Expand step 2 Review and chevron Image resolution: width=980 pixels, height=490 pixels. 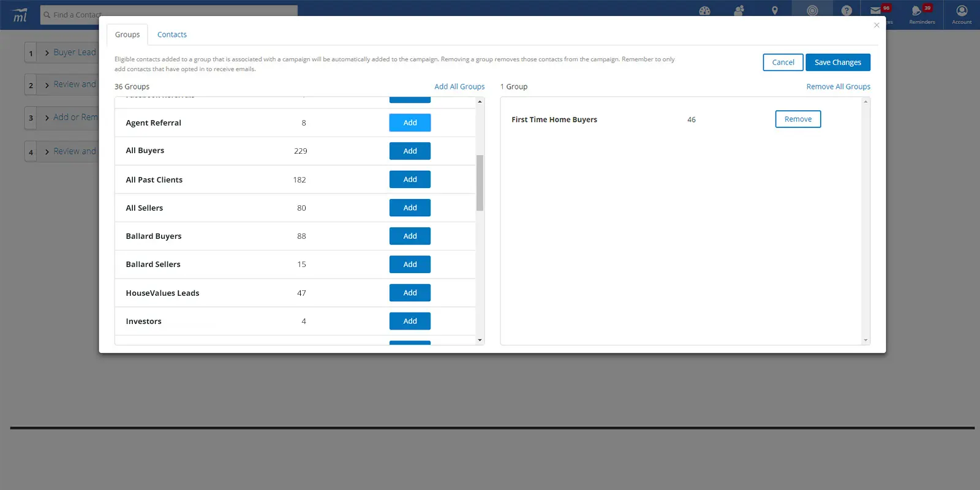pos(47,85)
